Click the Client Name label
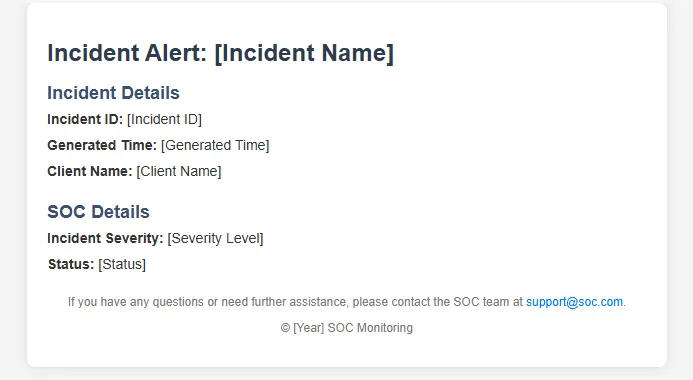This screenshot has width=693, height=380. [x=90, y=171]
